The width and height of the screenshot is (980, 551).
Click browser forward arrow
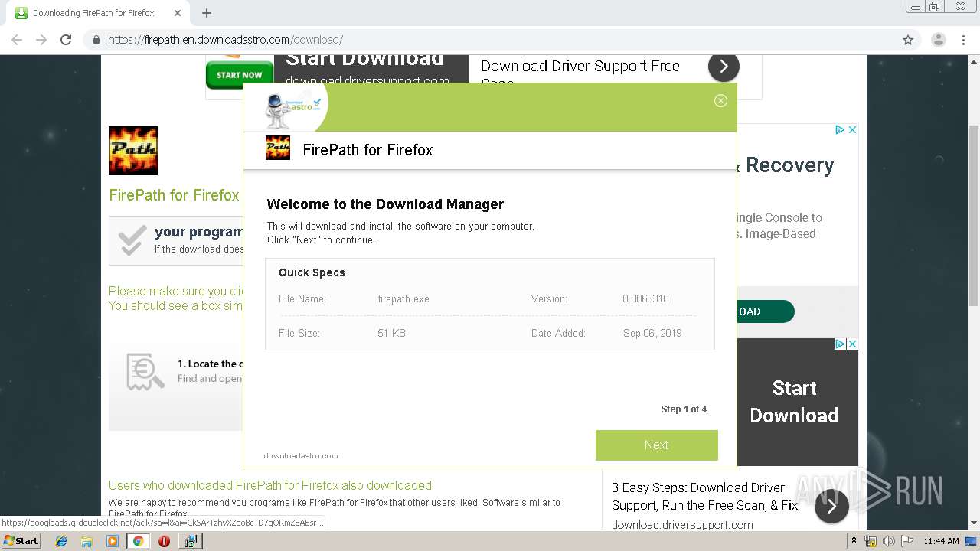pyautogui.click(x=41, y=40)
